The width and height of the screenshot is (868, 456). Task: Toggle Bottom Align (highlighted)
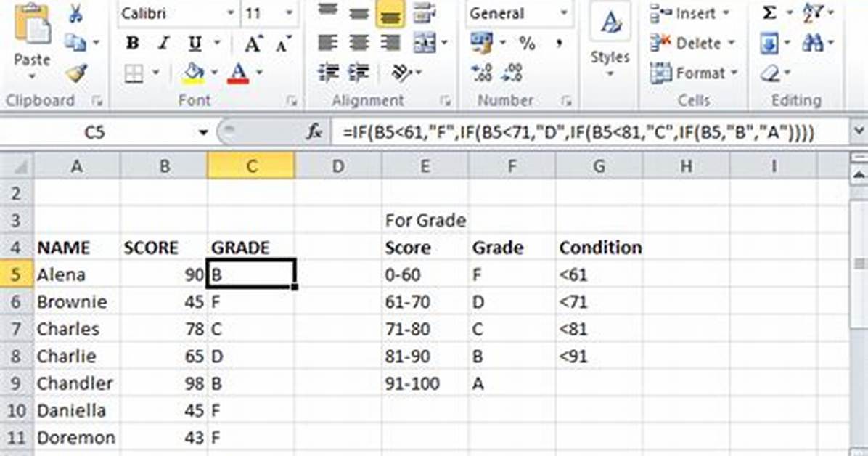pos(390,13)
